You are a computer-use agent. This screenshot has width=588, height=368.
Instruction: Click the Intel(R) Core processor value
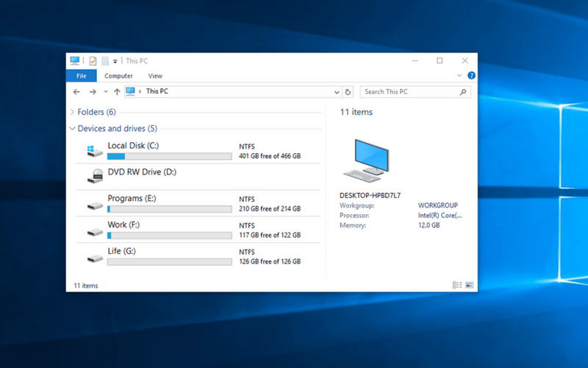(x=440, y=216)
